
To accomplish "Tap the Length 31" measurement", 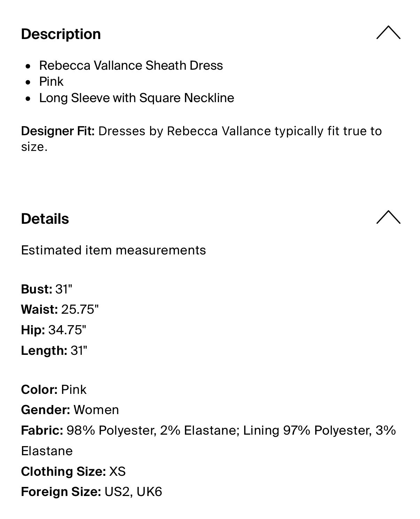I will tap(54, 350).
